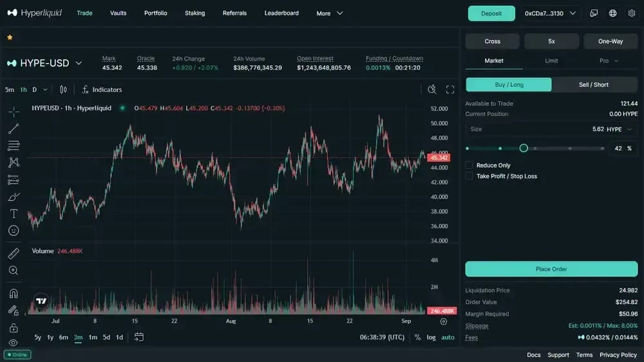The height and width of the screenshot is (362, 644).
Task: Open the candlestick chart style selector
Action: (x=63, y=90)
